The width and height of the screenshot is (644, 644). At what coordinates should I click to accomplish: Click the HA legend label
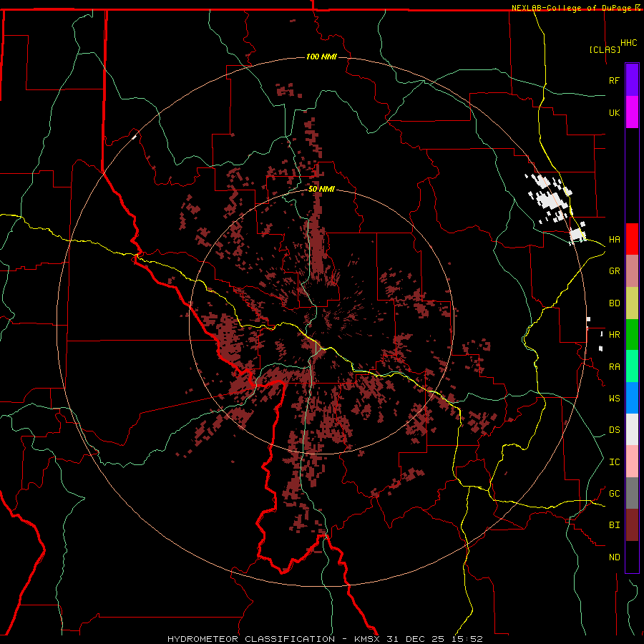[614, 239]
